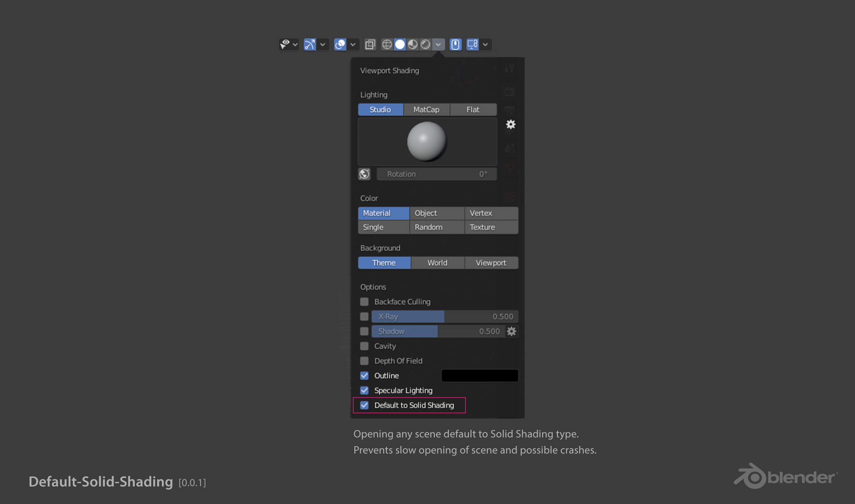Click the Outline color swatch
Image resolution: width=855 pixels, height=504 pixels.
479,376
